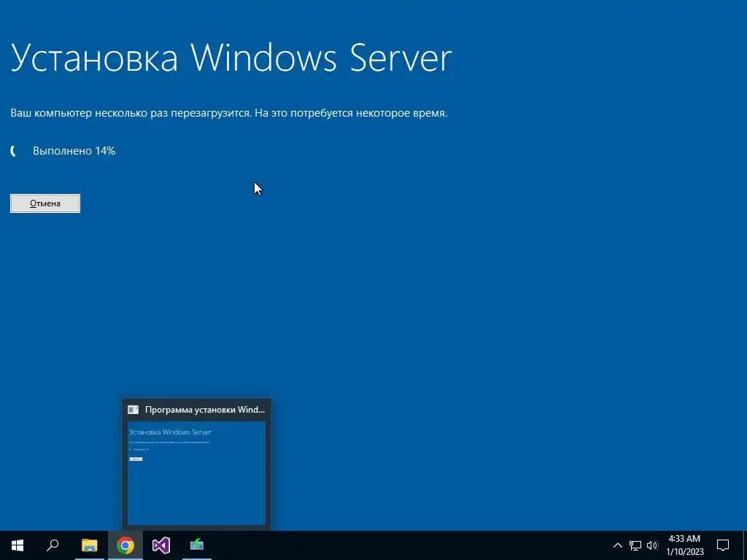
Task: Select the setup window preview thumbnail
Action: 196,473
